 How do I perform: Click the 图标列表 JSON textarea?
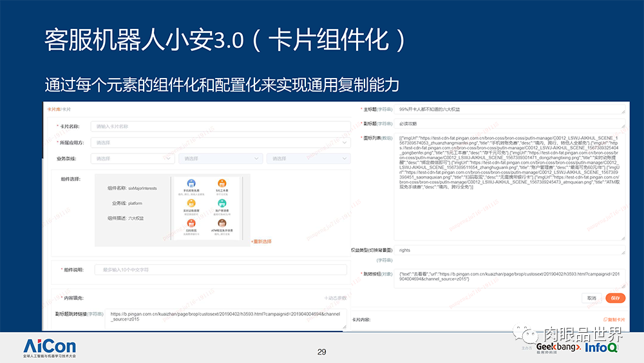(x=509, y=186)
